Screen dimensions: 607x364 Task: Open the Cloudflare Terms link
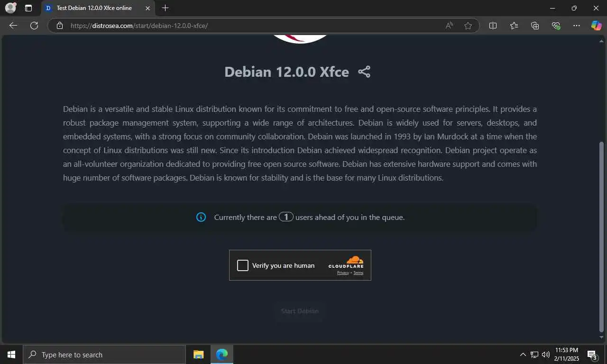pos(358,273)
